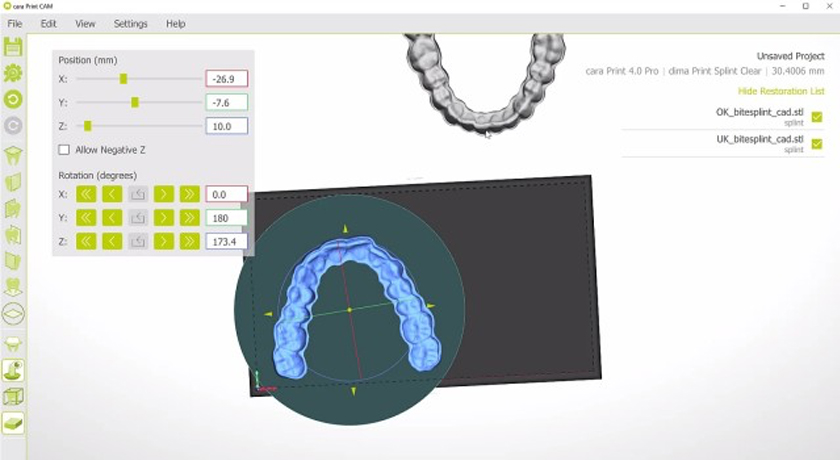Select the support generation icon in sidebar

click(x=13, y=343)
